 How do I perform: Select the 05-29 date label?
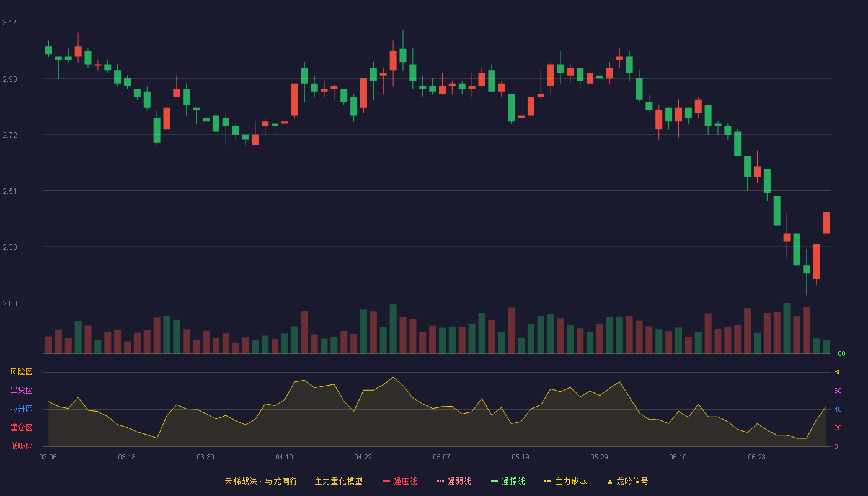click(x=599, y=457)
